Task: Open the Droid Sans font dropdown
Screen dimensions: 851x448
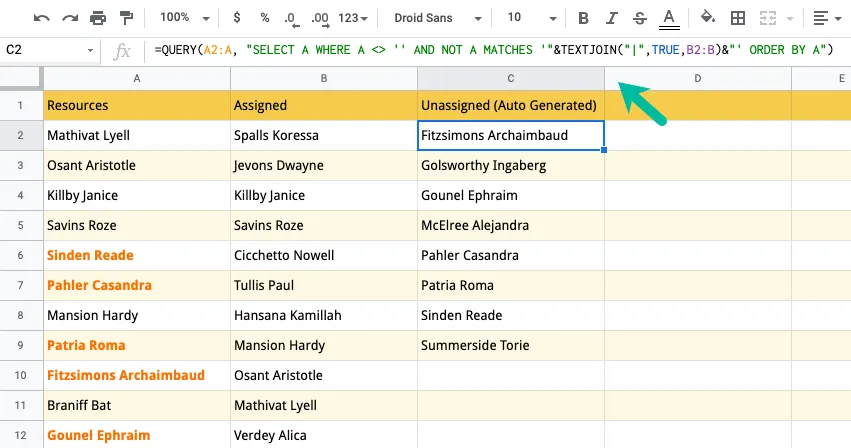Action: point(437,18)
